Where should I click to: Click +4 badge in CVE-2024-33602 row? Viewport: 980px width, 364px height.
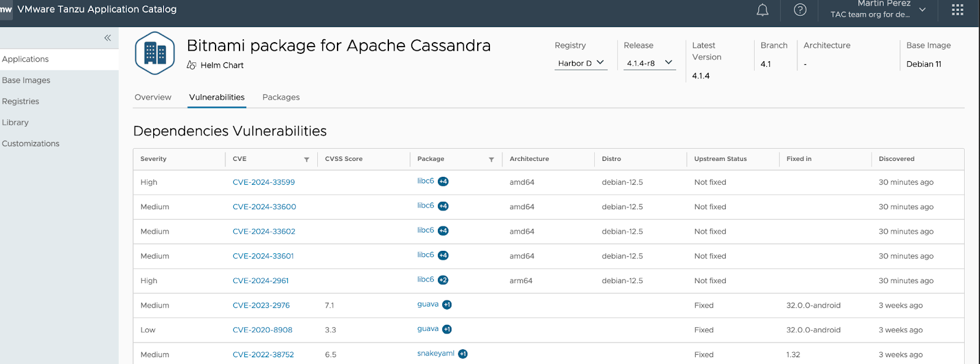(x=443, y=231)
